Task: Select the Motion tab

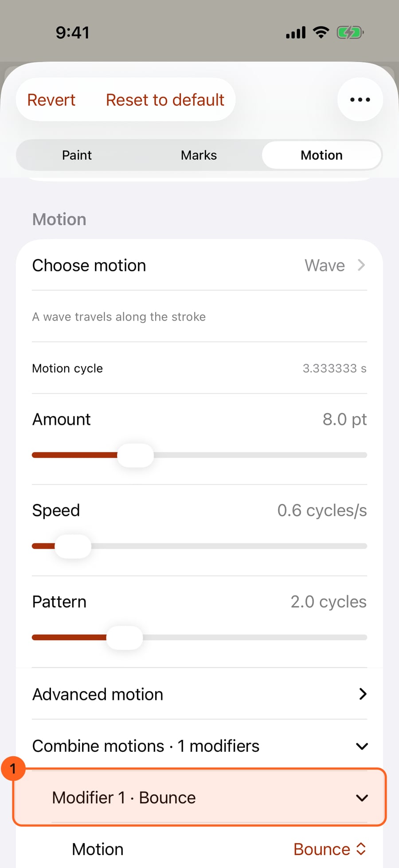Action: [321, 155]
